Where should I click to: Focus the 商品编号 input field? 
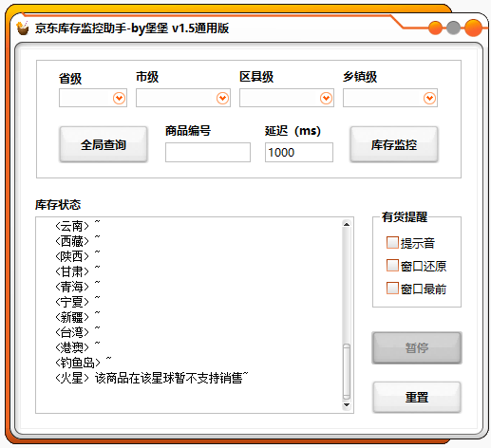point(208,152)
